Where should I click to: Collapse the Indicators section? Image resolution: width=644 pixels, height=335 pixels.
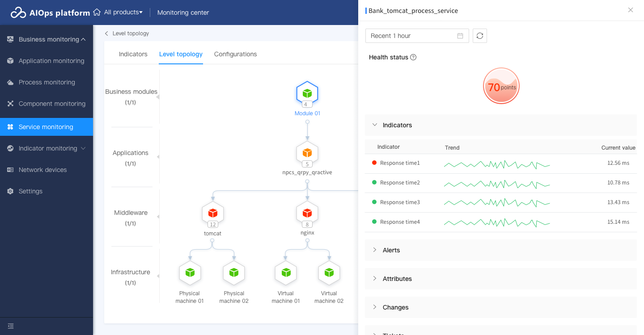tap(375, 125)
